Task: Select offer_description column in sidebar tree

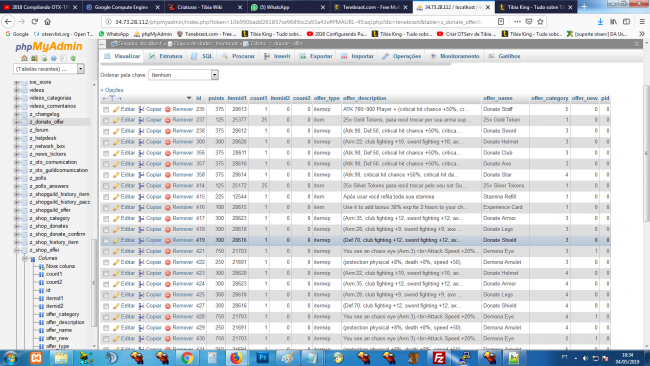Action: [x=65, y=322]
